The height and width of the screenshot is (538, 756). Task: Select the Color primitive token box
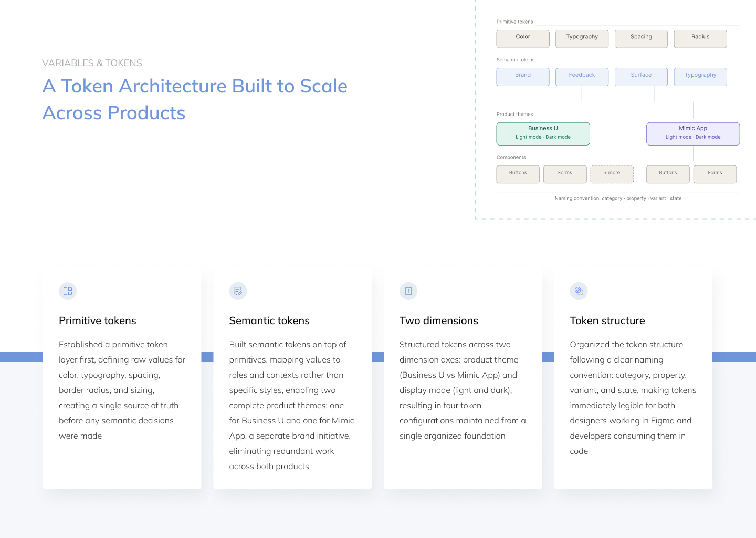523,38
